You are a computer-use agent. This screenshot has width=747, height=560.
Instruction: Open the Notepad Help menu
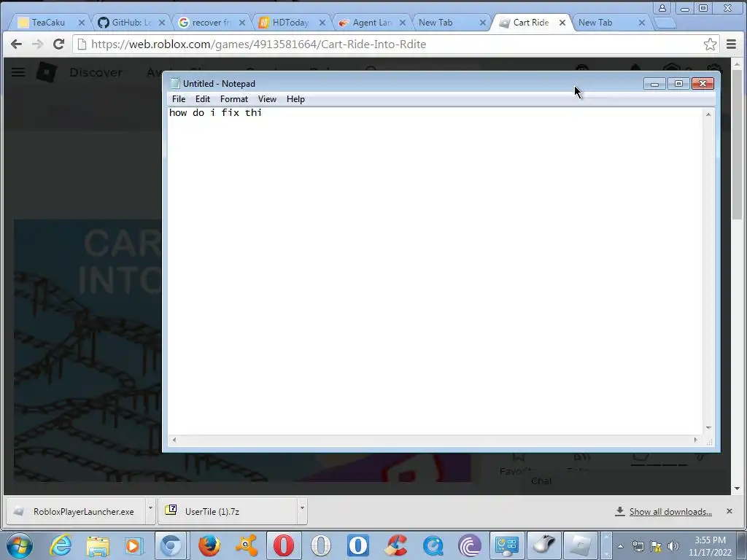(x=295, y=99)
